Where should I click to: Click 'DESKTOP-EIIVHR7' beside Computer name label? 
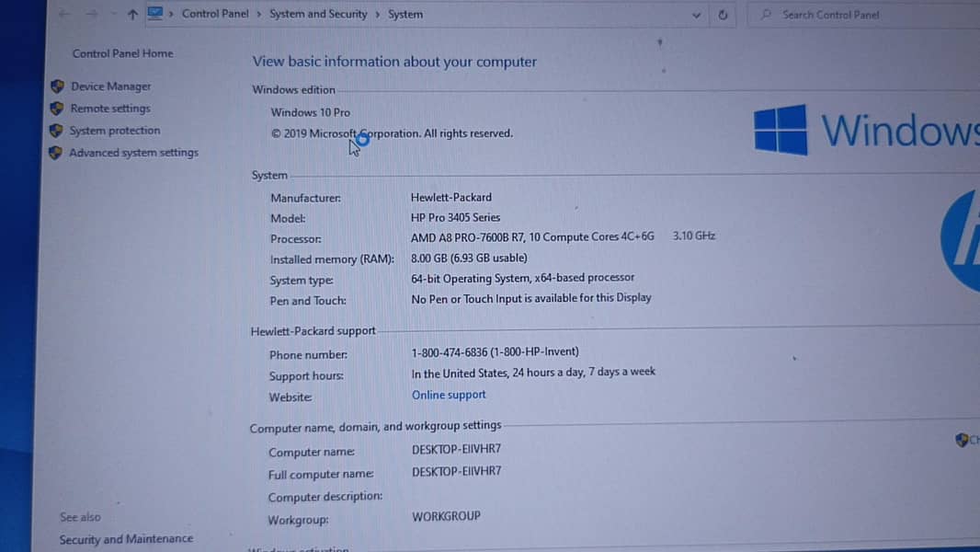tap(456, 449)
